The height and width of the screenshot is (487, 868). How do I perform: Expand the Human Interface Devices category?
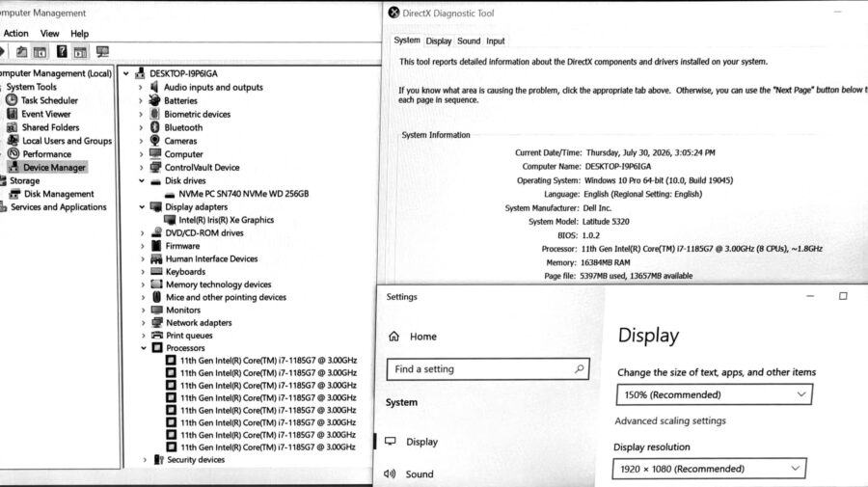(x=143, y=258)
